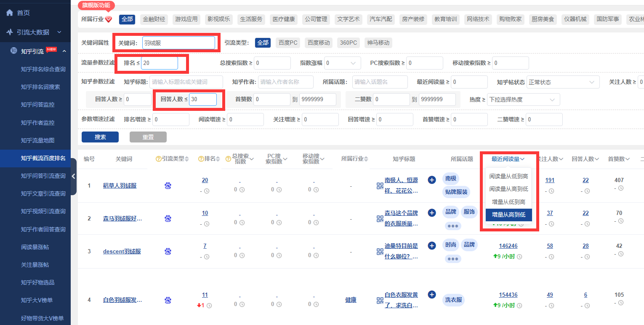This screenshot has height=325, width=644.
Task: Click the help icon beside 引流类型 header
Action: [x=159, y=159]
